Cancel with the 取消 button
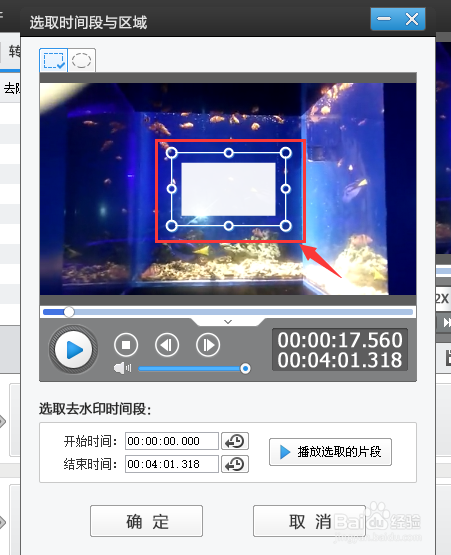This screenshot has width=451, height=555. (x=309, y=521)
